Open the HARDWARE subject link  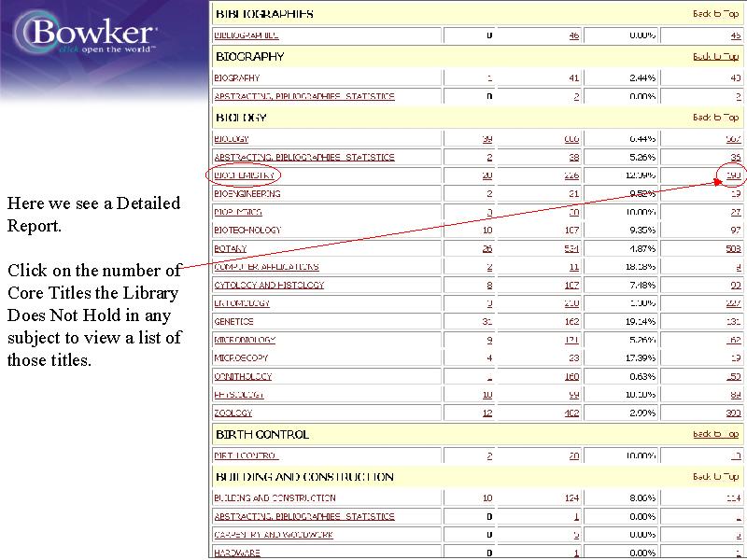[237, 553]
